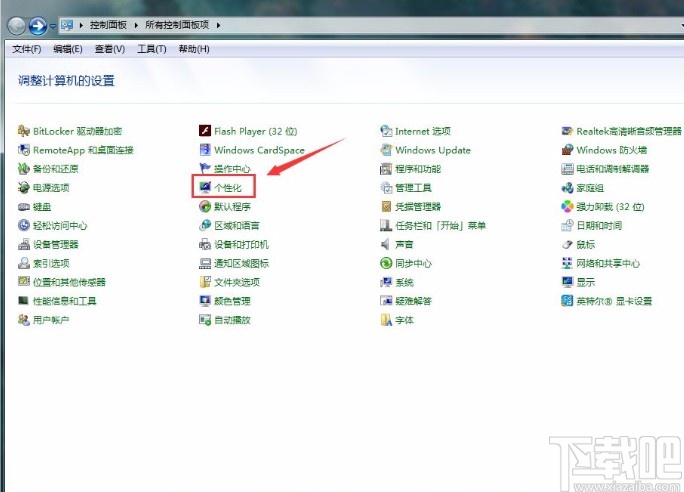The width and height of the screenshot is (684, 492).
Task: Go back with the Back arrow button
Action: click(17, 26)
